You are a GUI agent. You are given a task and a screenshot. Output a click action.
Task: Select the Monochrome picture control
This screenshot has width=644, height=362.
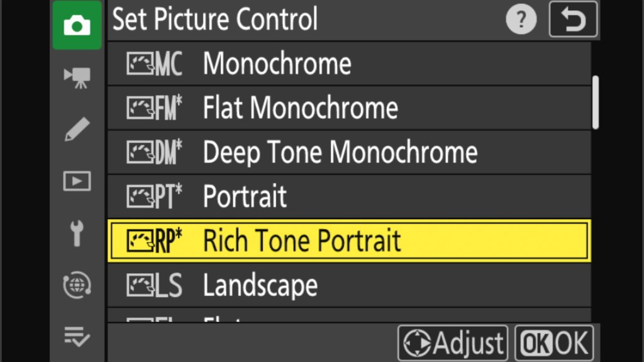[349, 64]
